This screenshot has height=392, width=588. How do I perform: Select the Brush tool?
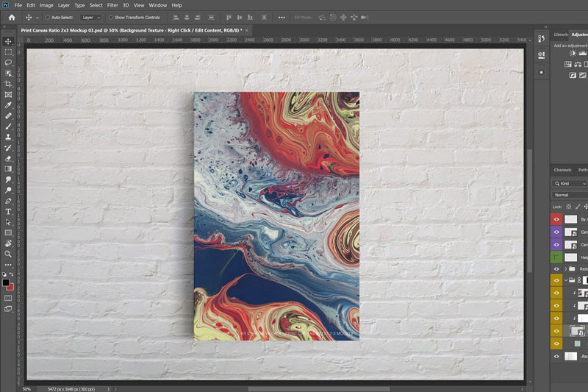pos(8,126)
